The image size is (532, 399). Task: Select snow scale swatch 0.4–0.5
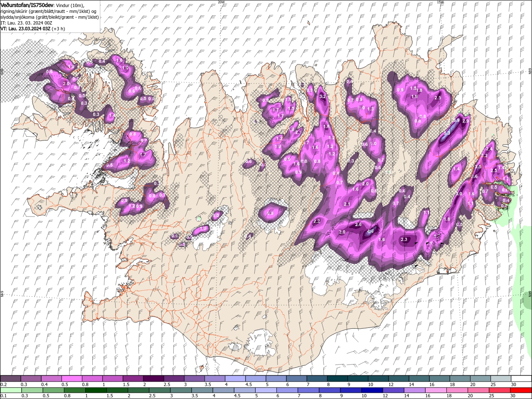(51, 379)
